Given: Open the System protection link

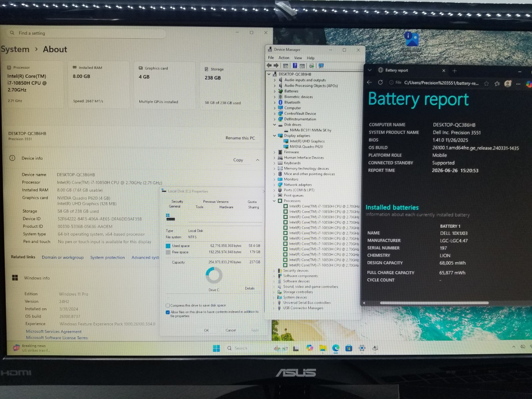Looking at the screenshot, I should pyautogui.click(x=107, y=257).
